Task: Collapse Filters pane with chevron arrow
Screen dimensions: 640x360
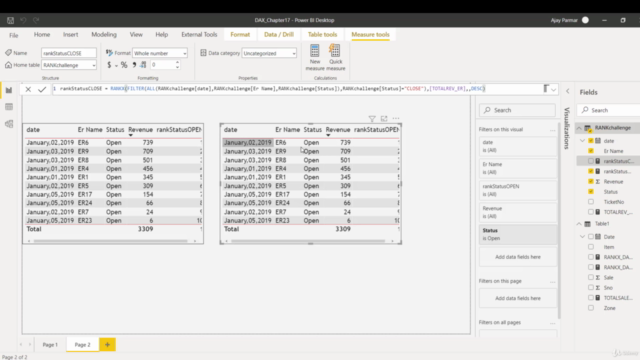Action: point(568,91)
